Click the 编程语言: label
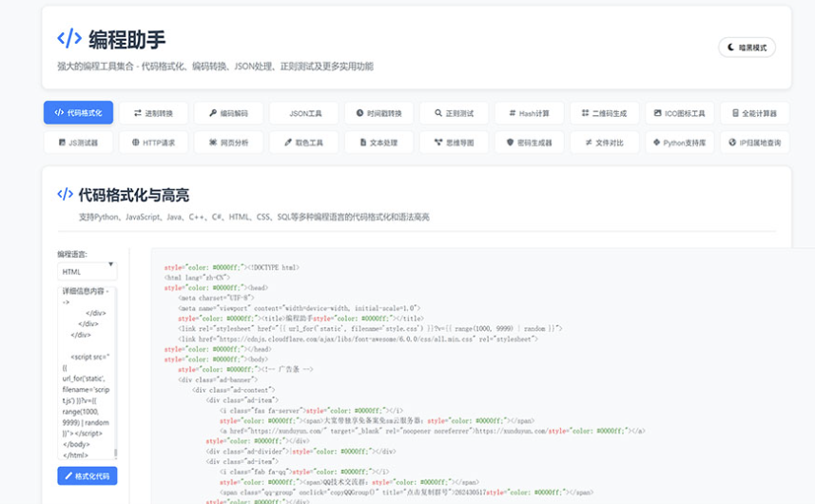Image resolution: width=815 pixels, height=504 pixels. [x=72, y=254]
